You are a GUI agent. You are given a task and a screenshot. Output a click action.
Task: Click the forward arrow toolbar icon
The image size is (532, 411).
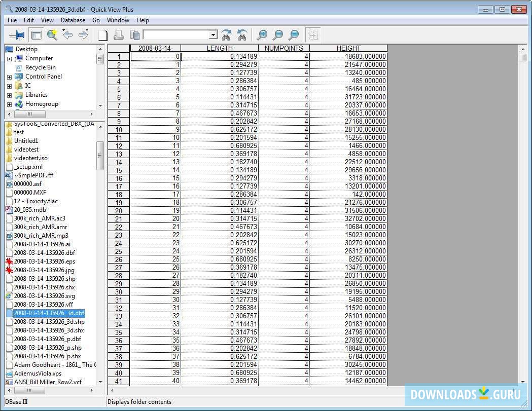pos(83,35)
